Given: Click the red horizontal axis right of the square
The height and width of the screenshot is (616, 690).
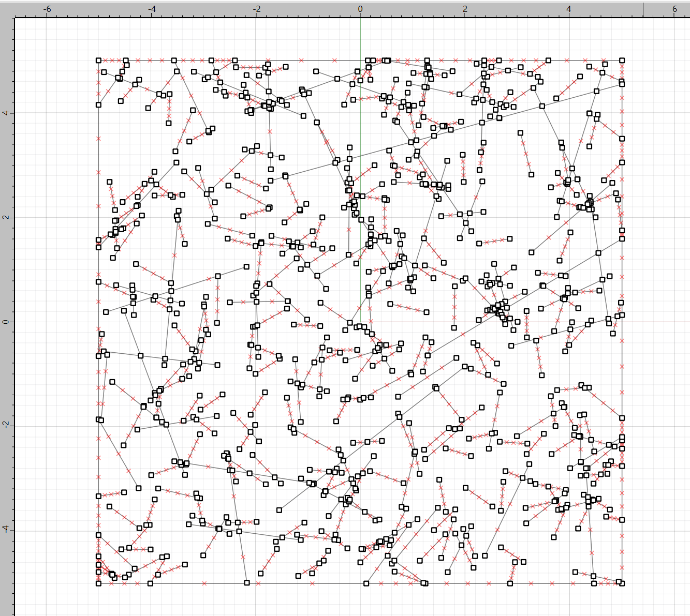Looking at the screenshot, I should coord(657,322).
